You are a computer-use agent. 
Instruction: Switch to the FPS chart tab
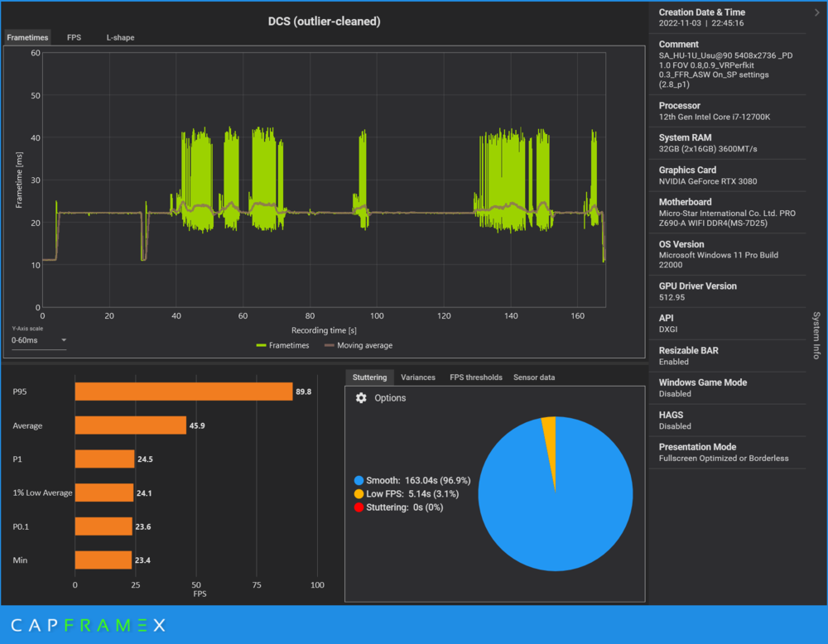(74, 37)
